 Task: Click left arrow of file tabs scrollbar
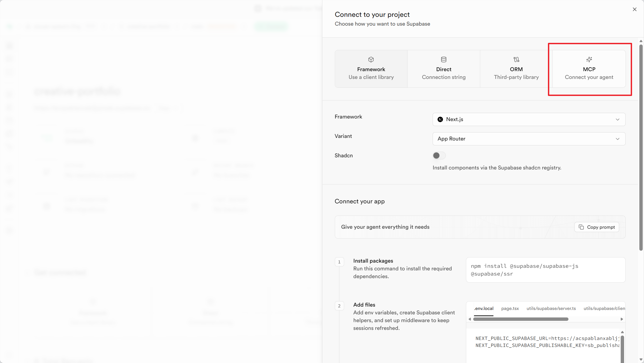tap(470, 319)
